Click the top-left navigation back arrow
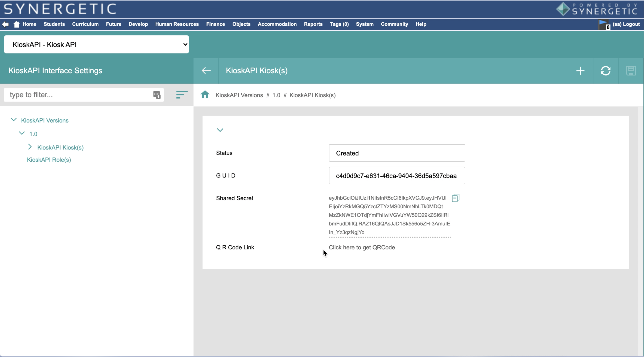644x357 pixels. click(x=5, y=24)
